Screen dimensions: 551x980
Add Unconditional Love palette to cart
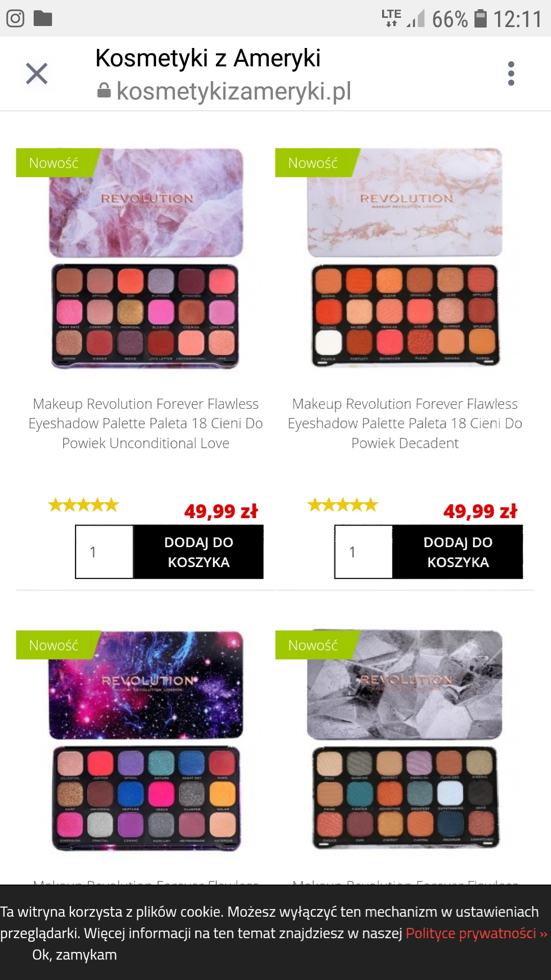point(198,552)
